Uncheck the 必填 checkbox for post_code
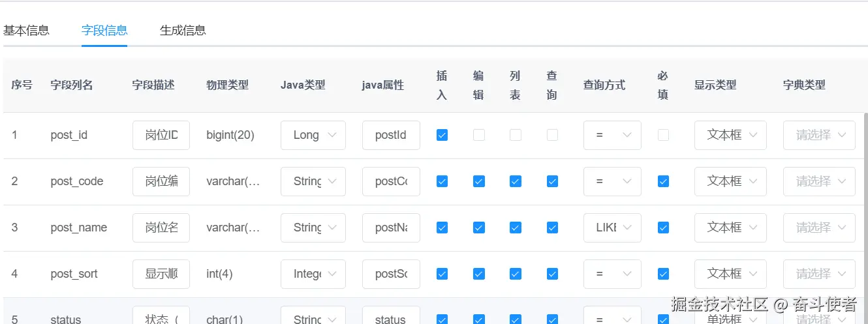Image resolution: width=868 pixels, height=324 pixels. pyautogui.click(x=663, y=181)
